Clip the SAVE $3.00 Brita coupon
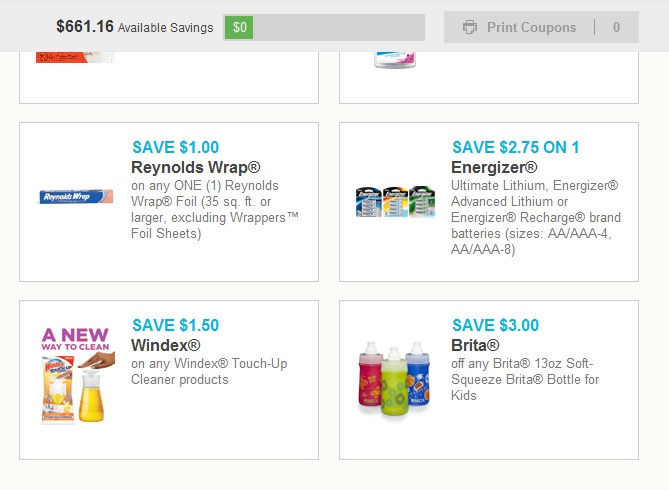 (x=489, y=380)
